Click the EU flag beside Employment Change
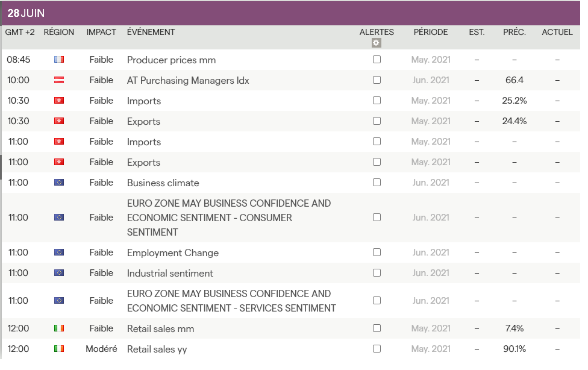The width and height of the screenshot is (588, 370). 59,252
